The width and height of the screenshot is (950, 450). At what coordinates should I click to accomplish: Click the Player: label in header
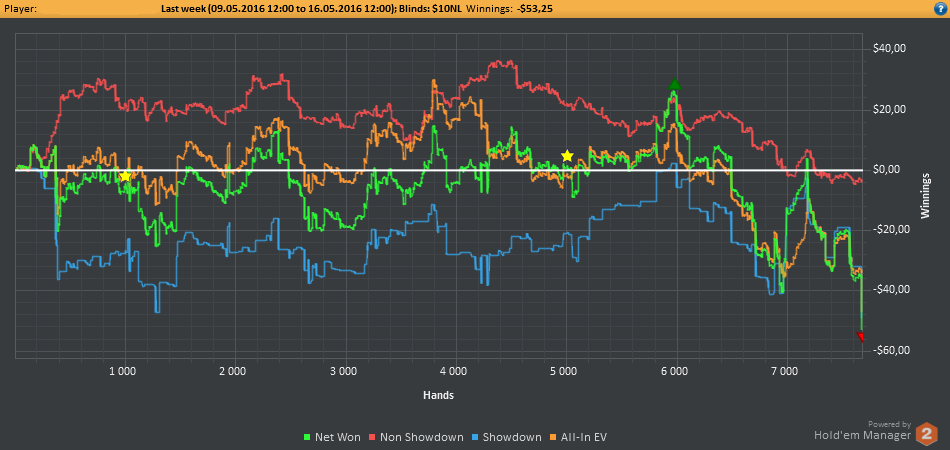click(x=20, y=8)
